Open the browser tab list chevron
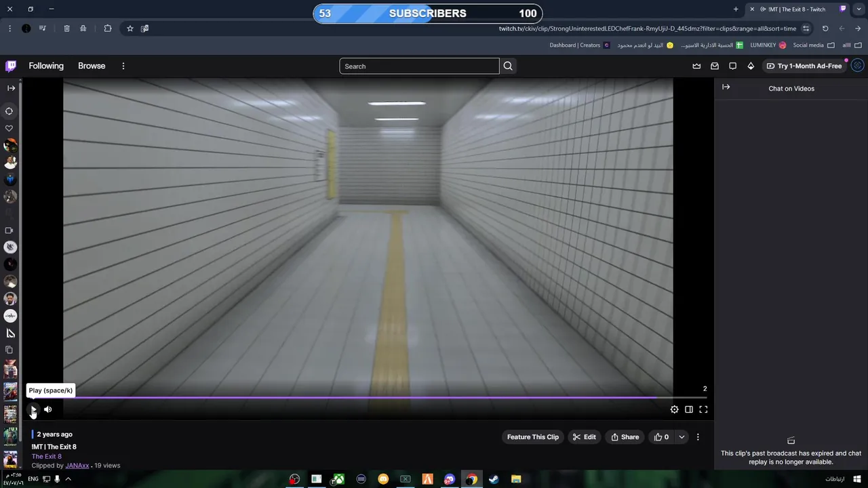 pos(859,9)
